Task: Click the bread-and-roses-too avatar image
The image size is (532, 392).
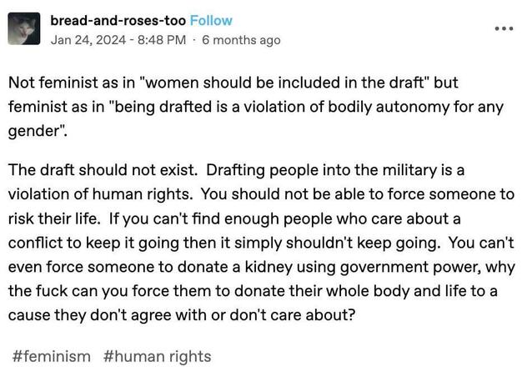Action: point(25,29)
